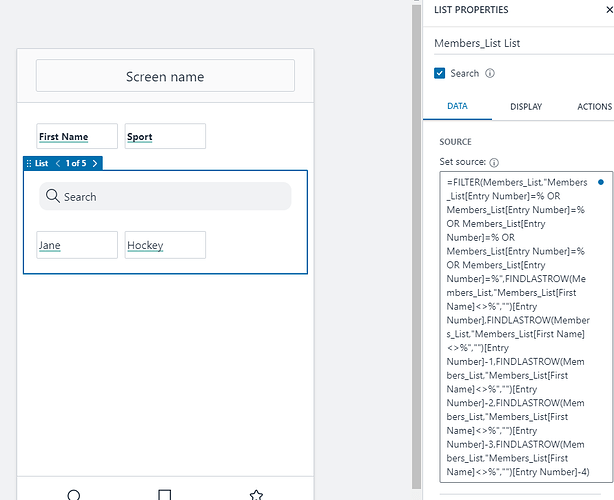The image size is (614, 500).
Task: Click the square icon in bottom navigation
Action: point(165,494)
